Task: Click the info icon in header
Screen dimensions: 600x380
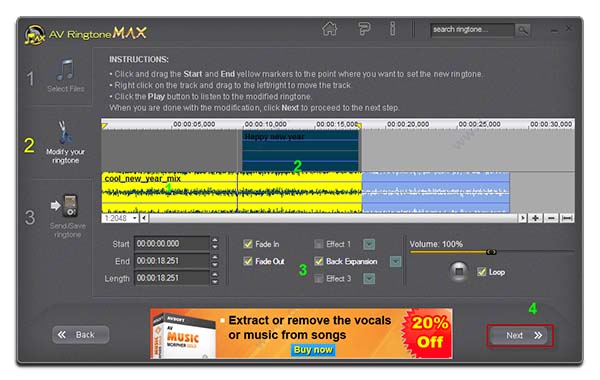Action: pyautogui.click(x=393, y=29)
